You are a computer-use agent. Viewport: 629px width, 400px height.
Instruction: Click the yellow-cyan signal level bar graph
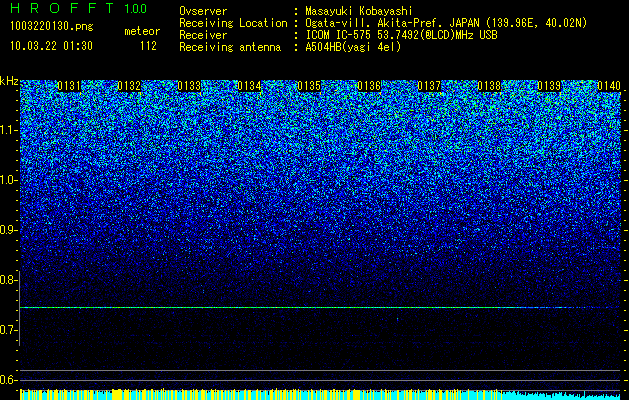coord(320,394)
